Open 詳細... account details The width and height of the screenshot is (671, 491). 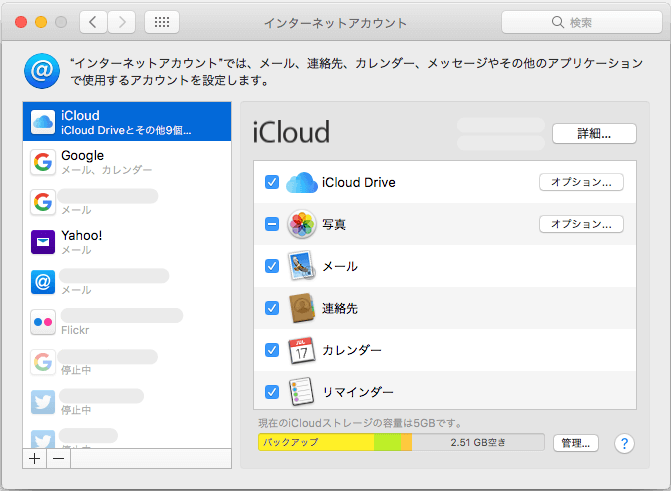[x=594, y=134]
